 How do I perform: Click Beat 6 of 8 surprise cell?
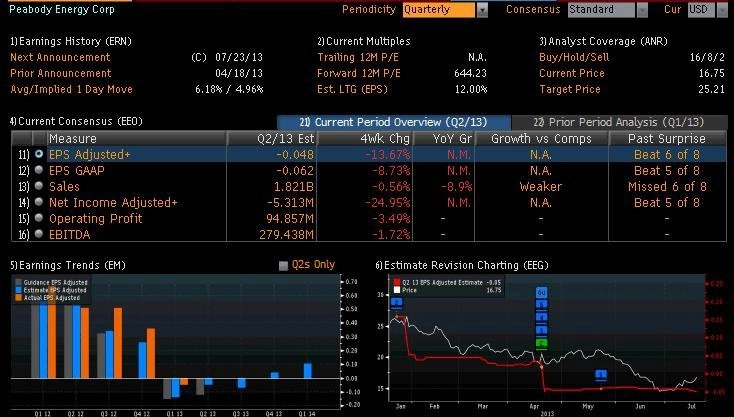coord(667,154)
